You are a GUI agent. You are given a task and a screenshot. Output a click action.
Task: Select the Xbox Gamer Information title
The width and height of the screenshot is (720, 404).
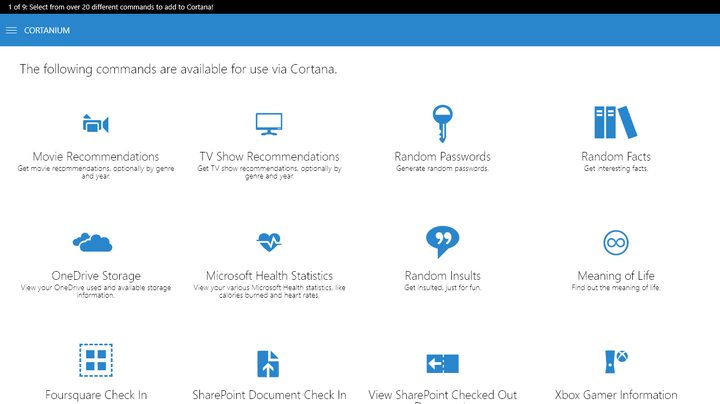(x=616, y=395)
